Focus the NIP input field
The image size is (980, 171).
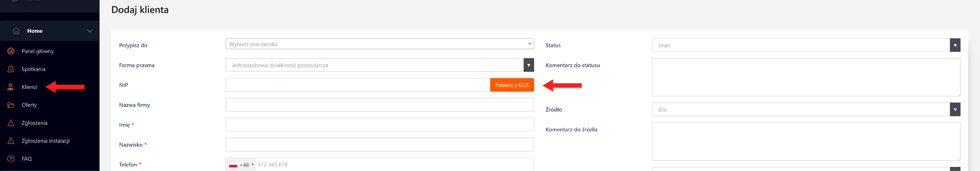tap(358, 85)
